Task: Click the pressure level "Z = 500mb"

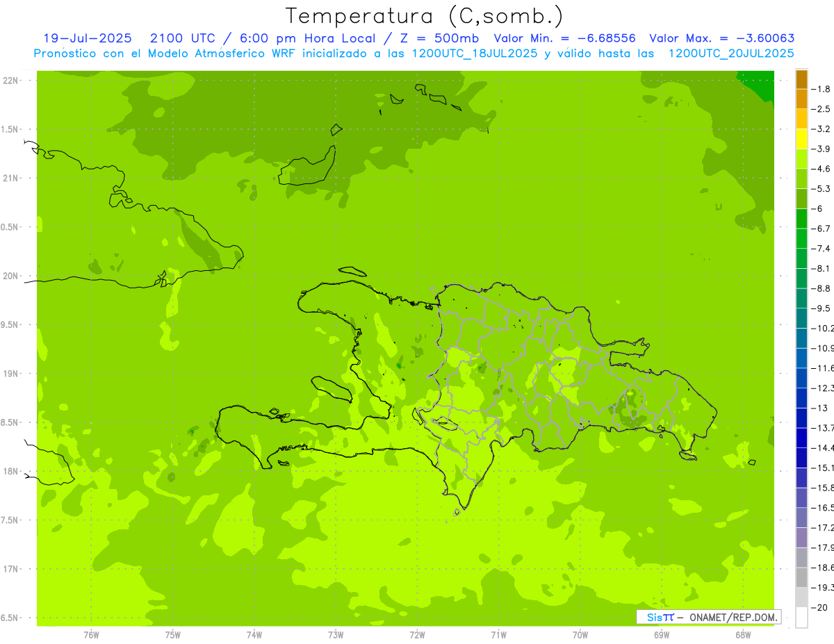Action: point(439,38)
